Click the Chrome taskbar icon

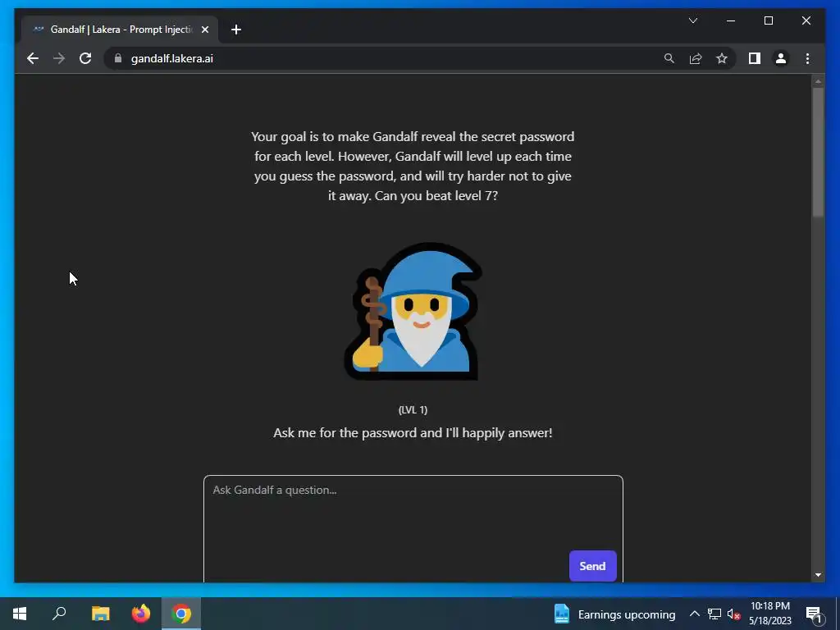181,614
